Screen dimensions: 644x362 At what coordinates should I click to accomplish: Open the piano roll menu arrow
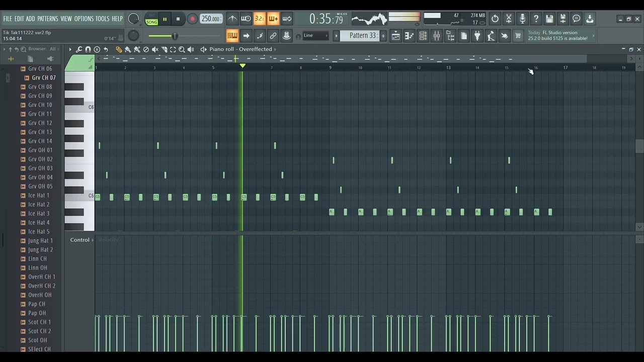pos(70,49)
